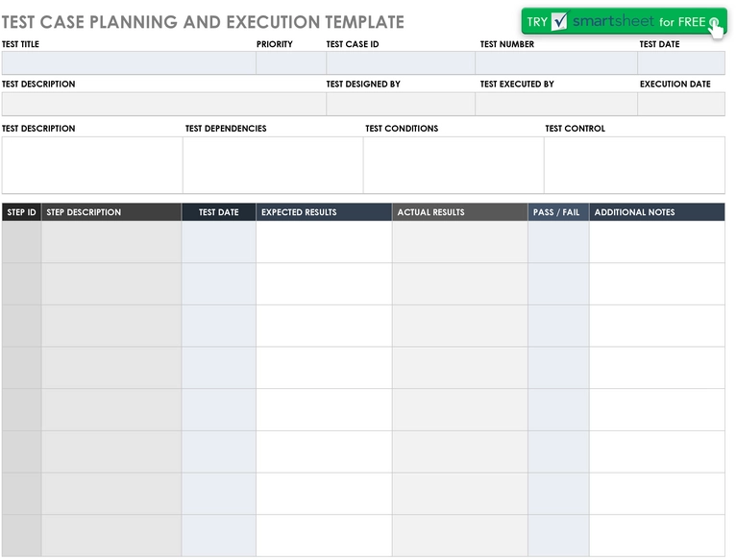Select the top-right Test Date field
This screenshot has width=736, height=560.
point(681,62)
